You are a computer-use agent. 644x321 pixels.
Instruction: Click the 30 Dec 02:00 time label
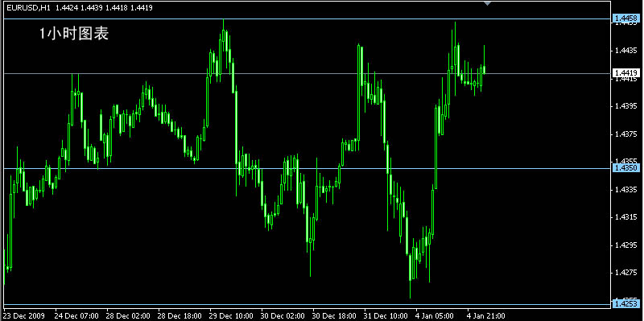tap(283, 316)
